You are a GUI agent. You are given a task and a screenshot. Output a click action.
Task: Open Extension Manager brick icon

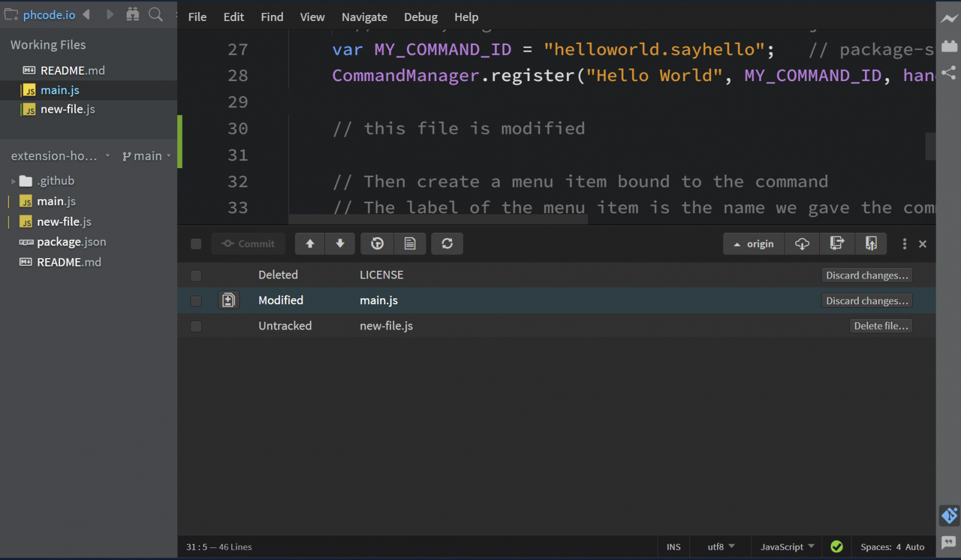coord(949,46)
